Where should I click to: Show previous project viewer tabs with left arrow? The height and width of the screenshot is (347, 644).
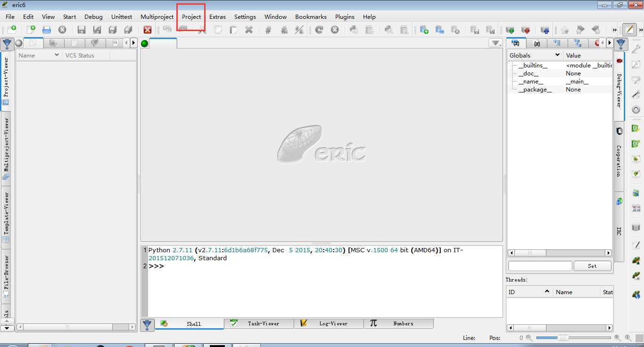coord(126,43)
